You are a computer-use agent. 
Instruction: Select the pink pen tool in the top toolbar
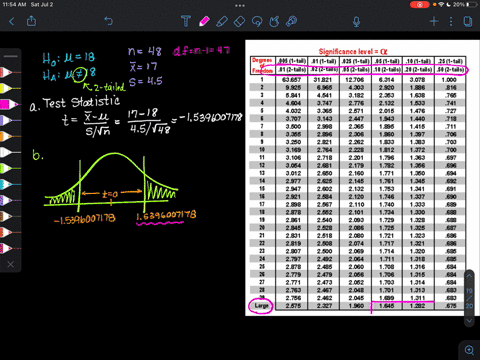pos(204,21)
